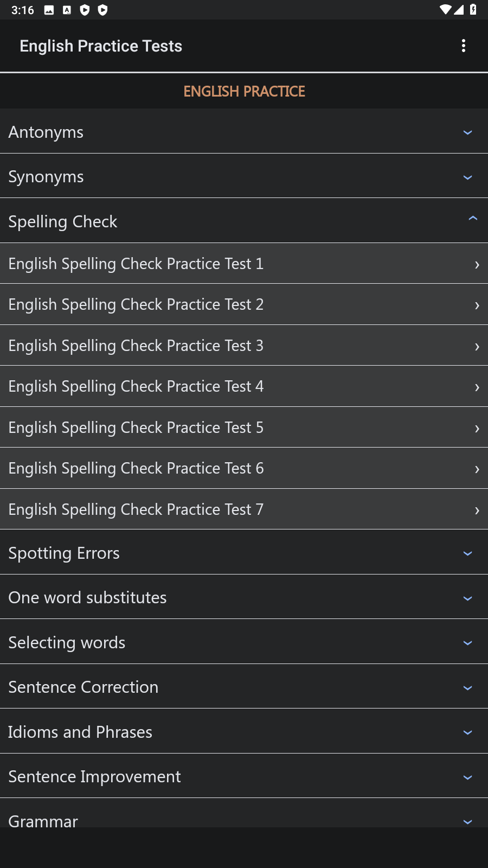The height and width of the screenshot is (868, 488).
Task: Tap arrow icon for Practice Test 2
Action: (x=477, y=305)
